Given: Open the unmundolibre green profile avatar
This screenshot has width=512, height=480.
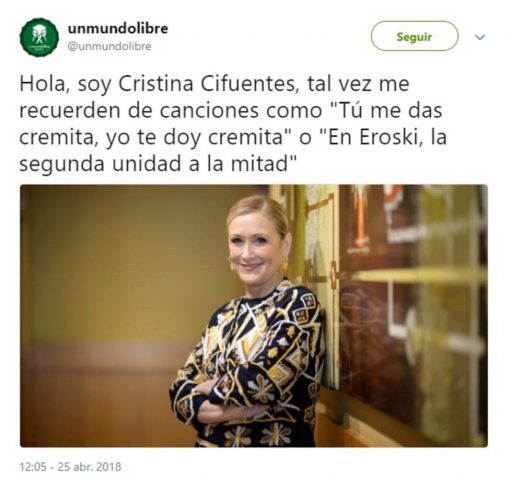Looking at the screenshot, I should [x=39, y=37].
